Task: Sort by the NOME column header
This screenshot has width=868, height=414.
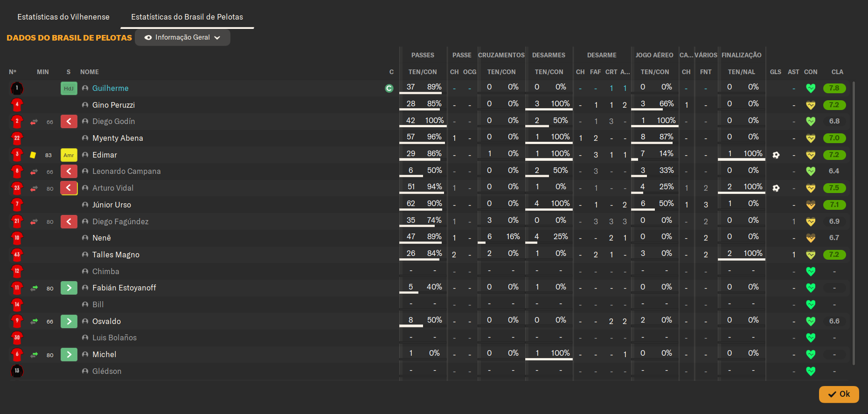Action: [x=90, y=72]
